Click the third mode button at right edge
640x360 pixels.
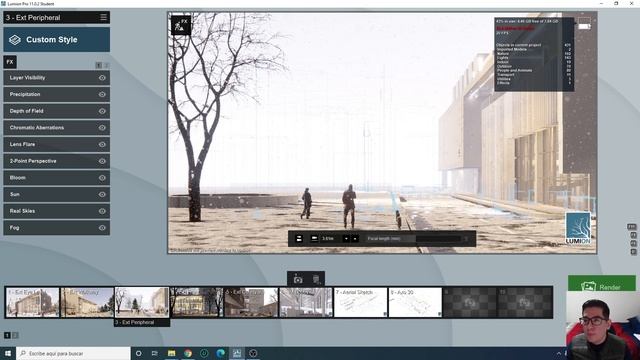coord(633,244)
